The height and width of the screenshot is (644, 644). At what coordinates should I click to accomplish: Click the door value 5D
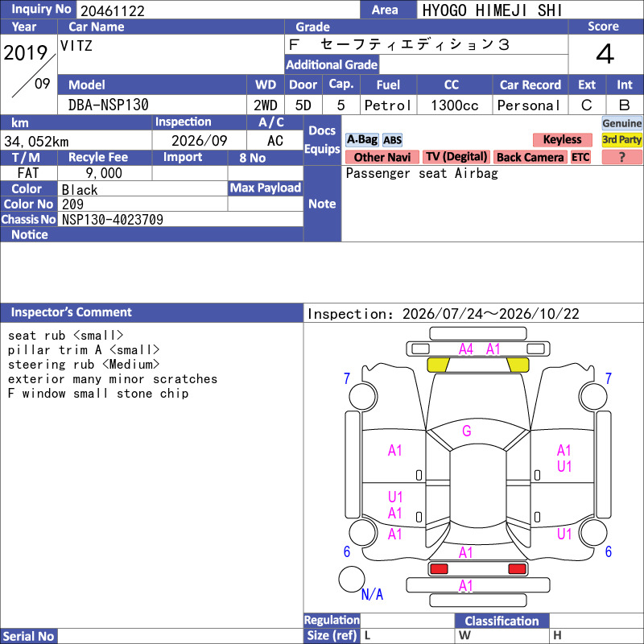[x=303, y=105]
